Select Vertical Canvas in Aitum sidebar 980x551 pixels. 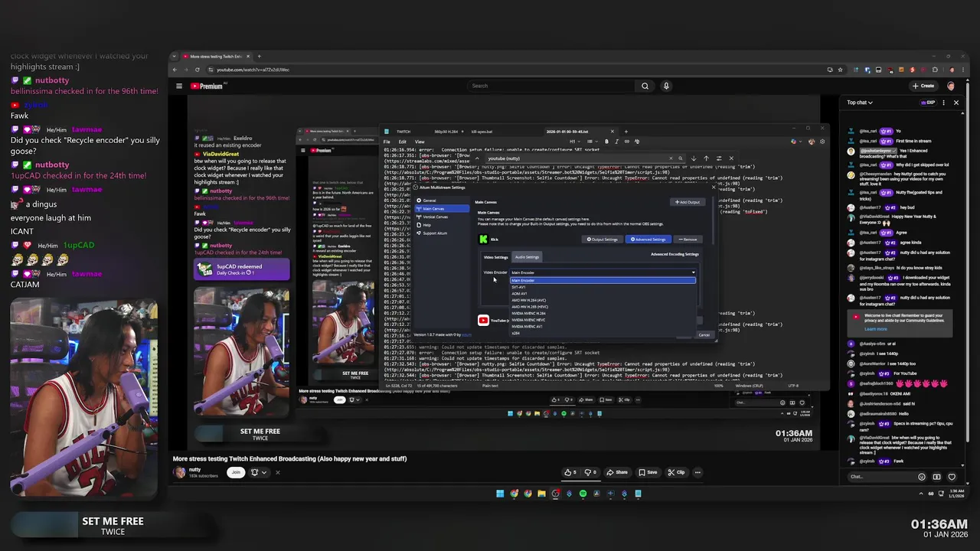pos(442,217)
